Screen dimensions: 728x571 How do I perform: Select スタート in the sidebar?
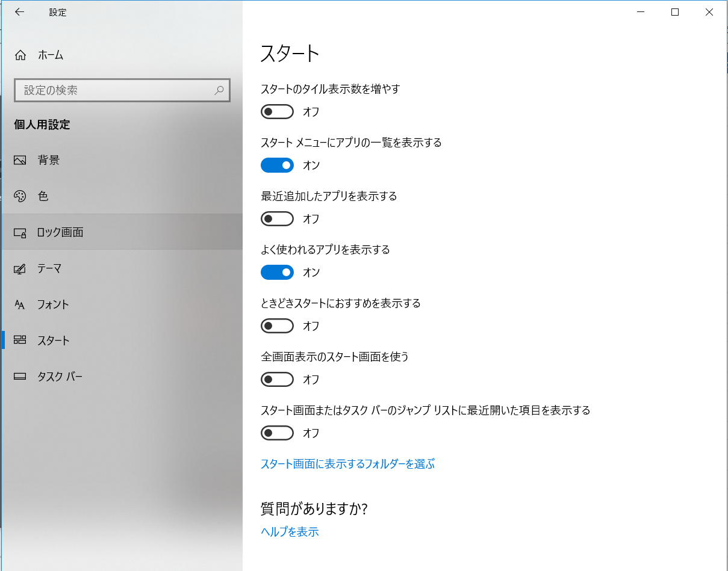coord(122,341)
